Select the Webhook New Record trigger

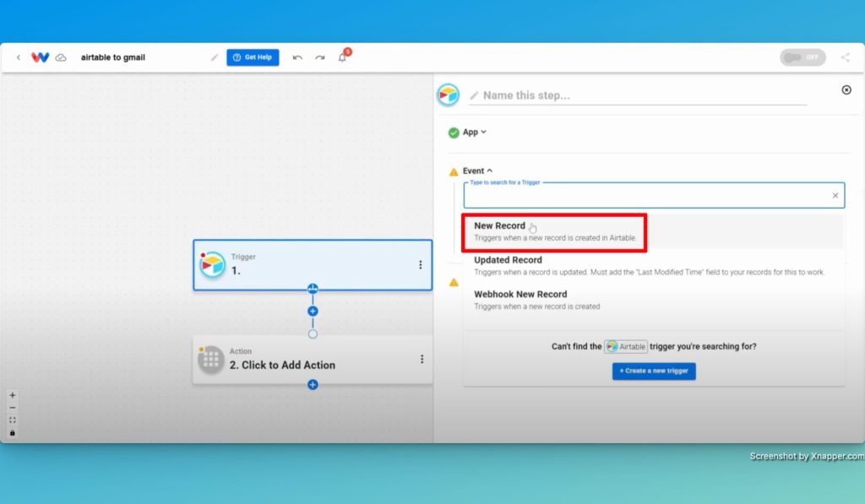click(x=654, y=300)
